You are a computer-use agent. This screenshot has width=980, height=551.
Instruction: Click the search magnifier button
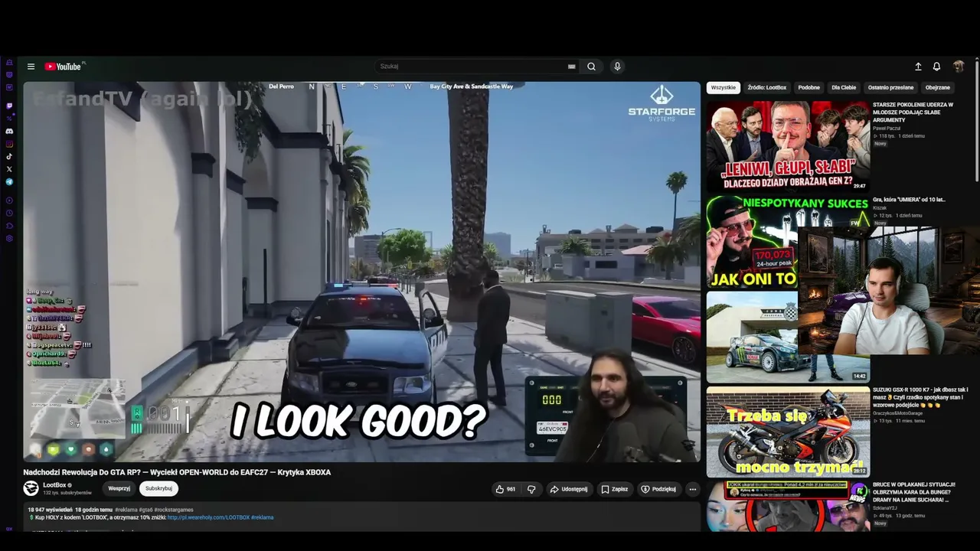coord(591,67)
